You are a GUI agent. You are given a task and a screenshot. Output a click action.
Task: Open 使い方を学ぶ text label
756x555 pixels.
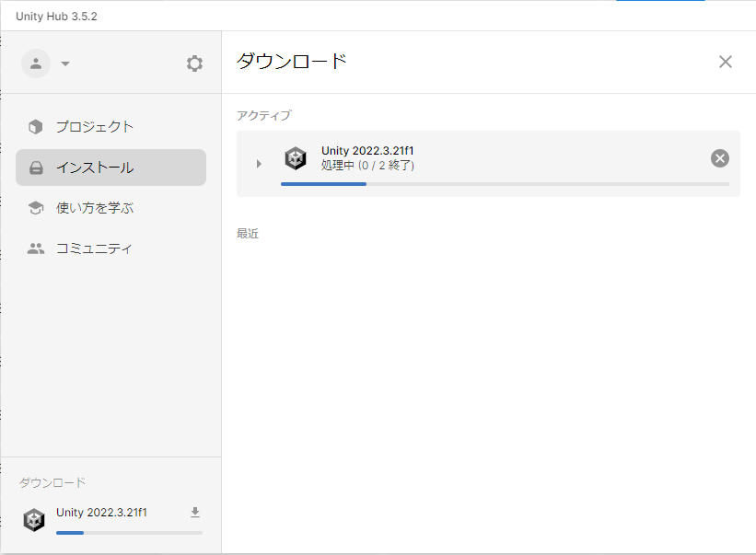coord(95,208)
